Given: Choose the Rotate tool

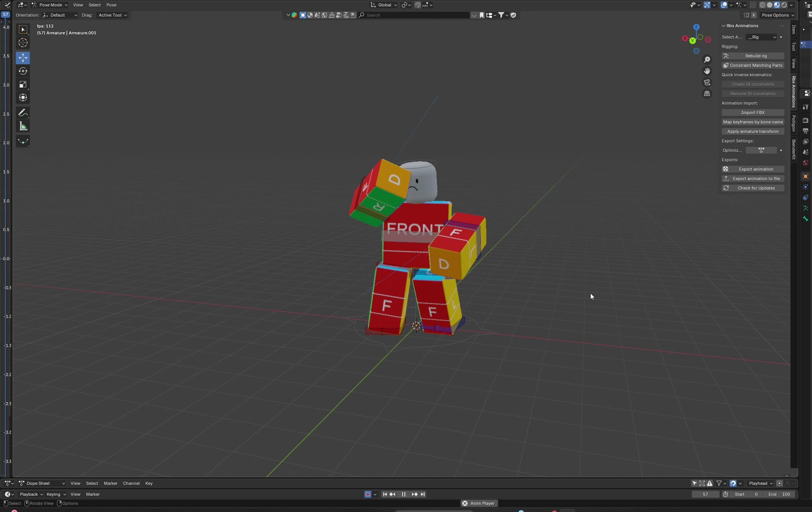Looking at the screenshot, I should coord(23,71).
